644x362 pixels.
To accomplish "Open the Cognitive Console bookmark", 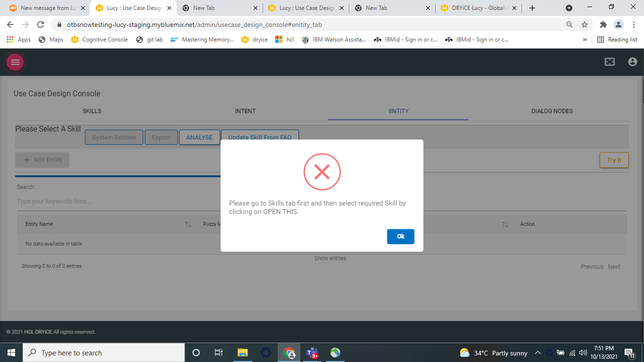I will point(99,40).
